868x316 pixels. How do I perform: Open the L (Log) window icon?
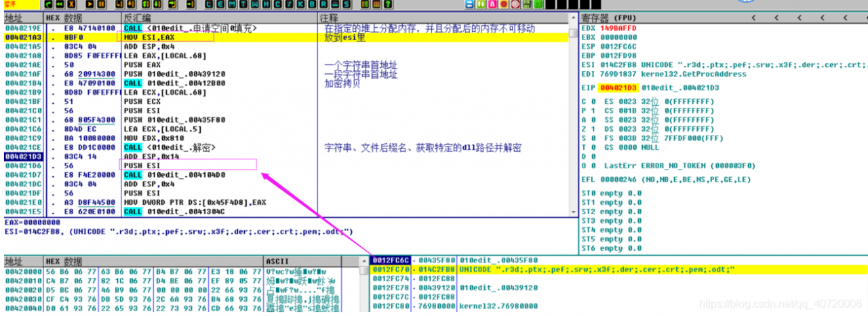209,4
